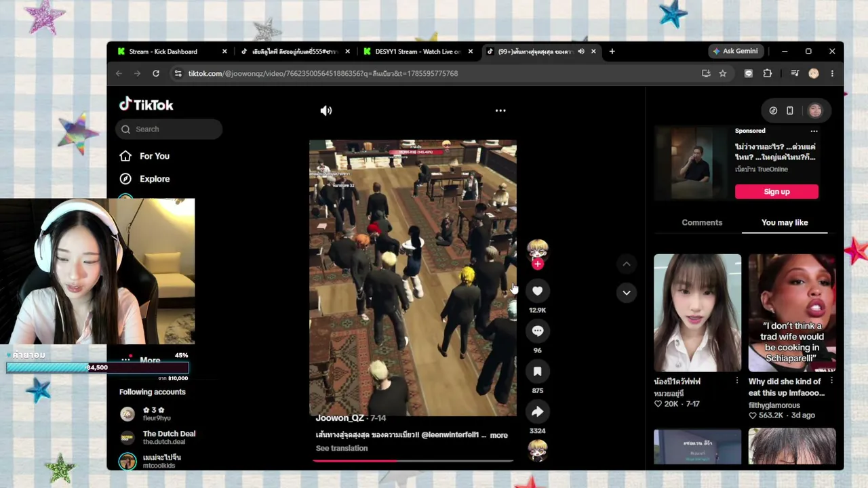Screen dimensions: 868x488
Task: Open the.dutch.deal avatar in Following accounts
Action: [127, 438]
